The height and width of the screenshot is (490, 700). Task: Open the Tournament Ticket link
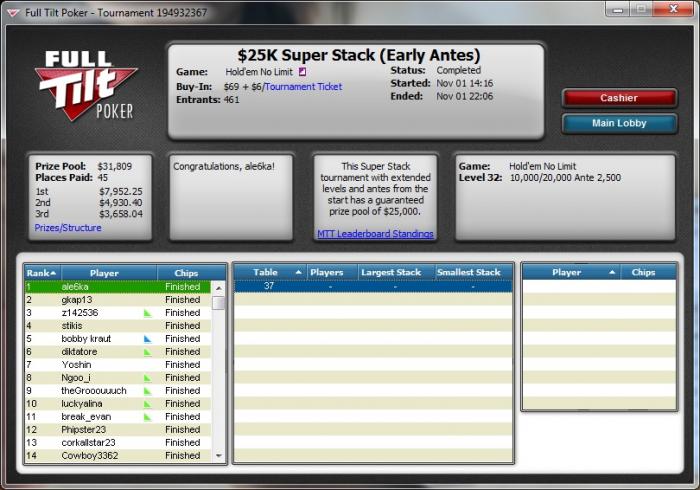(304, 87)
